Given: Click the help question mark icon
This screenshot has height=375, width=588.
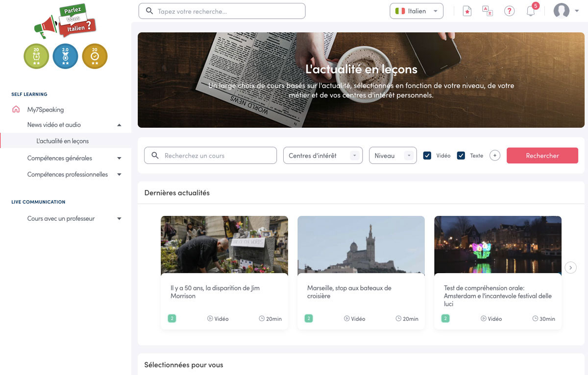Looking at the screenshot, I should pos(509,11).
